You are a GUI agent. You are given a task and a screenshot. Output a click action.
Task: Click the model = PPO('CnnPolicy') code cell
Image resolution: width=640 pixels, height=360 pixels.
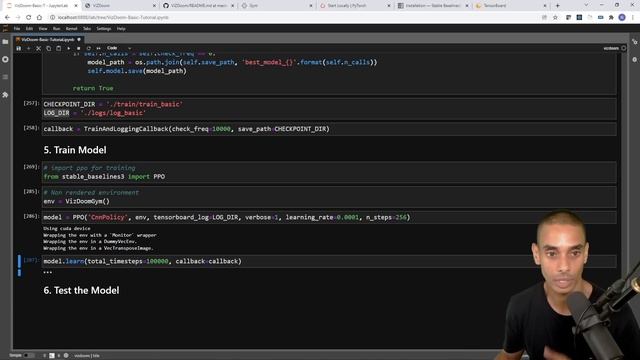click(x=329, y=217)
